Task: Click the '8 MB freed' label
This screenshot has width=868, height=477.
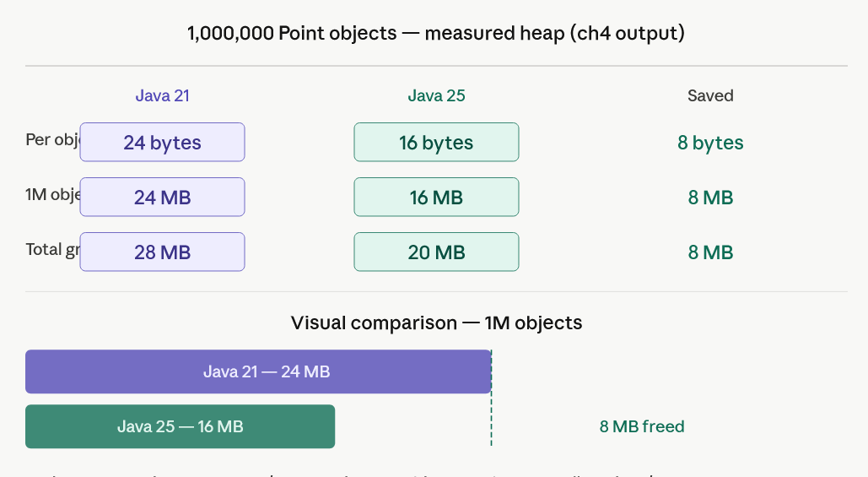Action: point(642,426)
